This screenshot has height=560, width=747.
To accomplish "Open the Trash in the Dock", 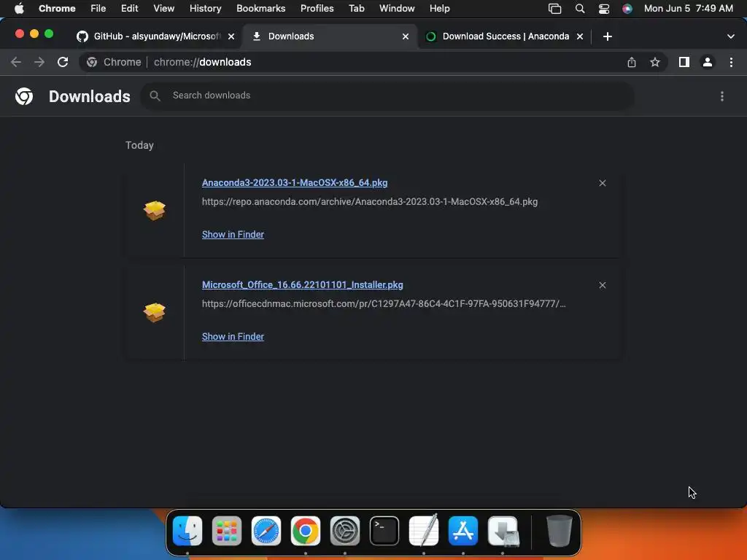I will point(559,531).
